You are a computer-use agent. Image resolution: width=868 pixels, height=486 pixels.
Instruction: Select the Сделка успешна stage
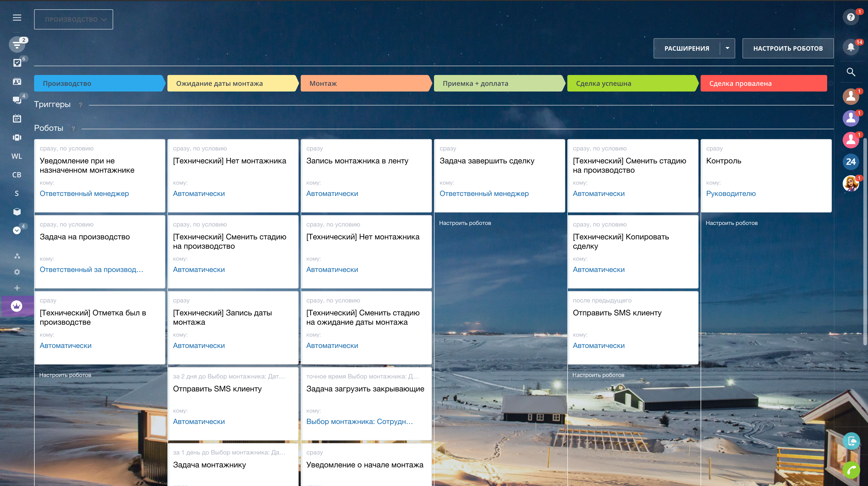[631, 83]
